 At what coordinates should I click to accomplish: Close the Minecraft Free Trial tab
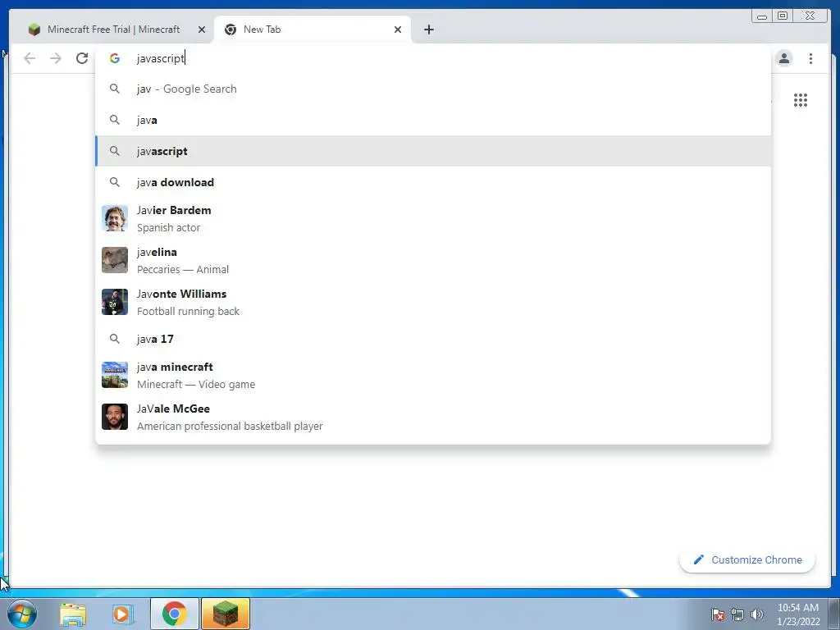tap(202, 30)
